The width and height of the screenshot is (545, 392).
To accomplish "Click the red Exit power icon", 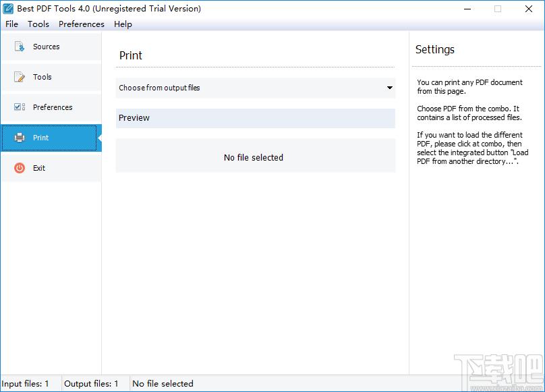I will (x=20, y=168).
